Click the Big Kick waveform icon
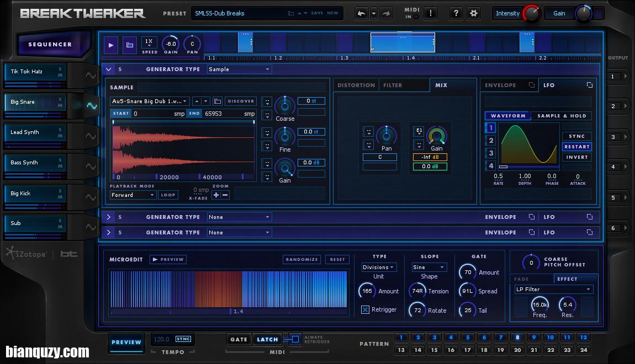The width and height of the screenshot is (635, 364). point(91,197)
